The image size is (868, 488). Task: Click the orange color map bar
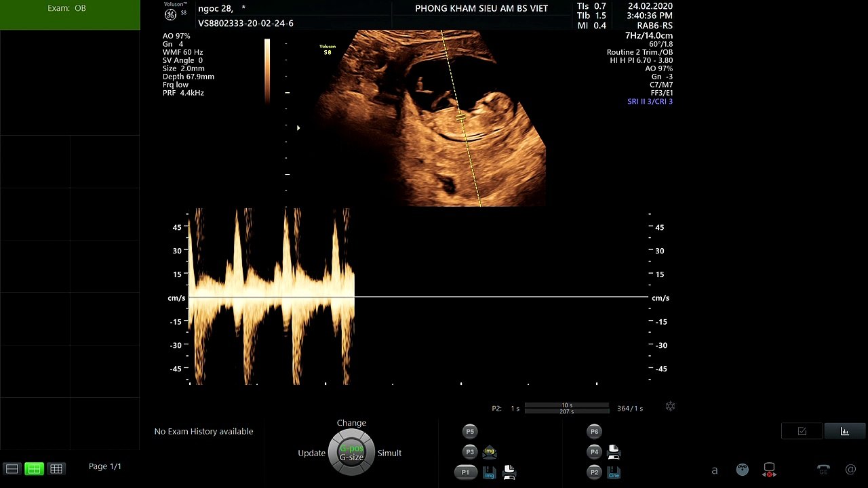pyautogui.click(x=267, y=70)
